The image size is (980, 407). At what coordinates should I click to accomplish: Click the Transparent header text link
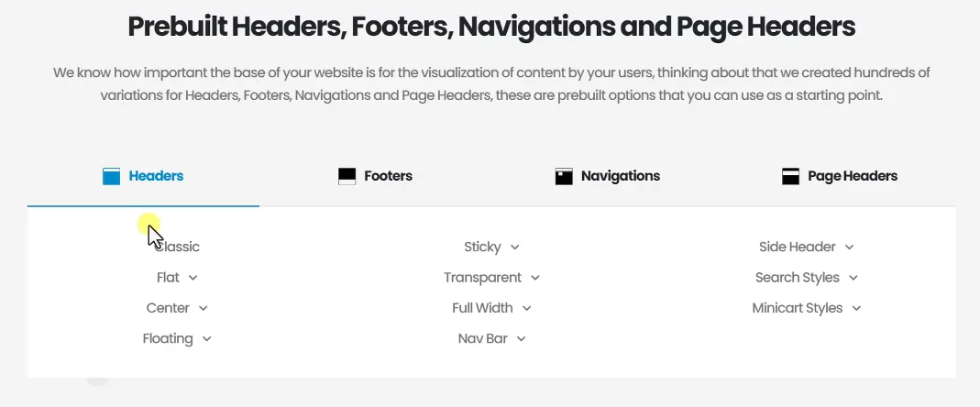pyautogui.click(x=482, y=278)
